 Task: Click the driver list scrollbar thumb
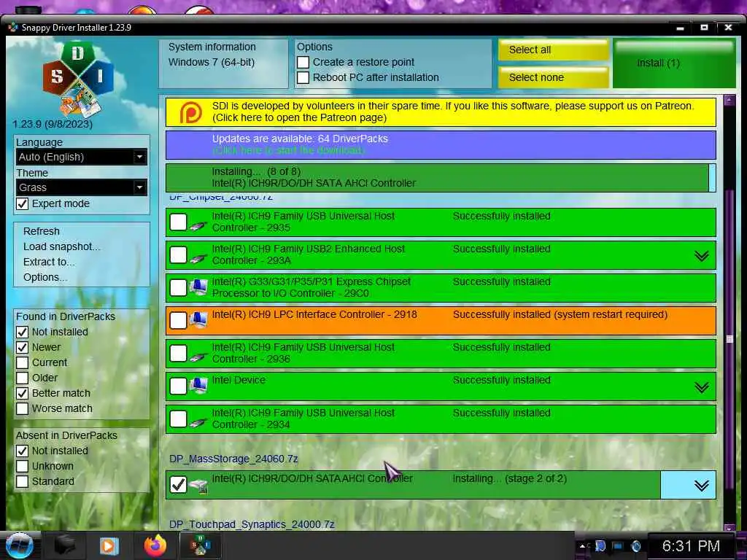click(729, 339)
